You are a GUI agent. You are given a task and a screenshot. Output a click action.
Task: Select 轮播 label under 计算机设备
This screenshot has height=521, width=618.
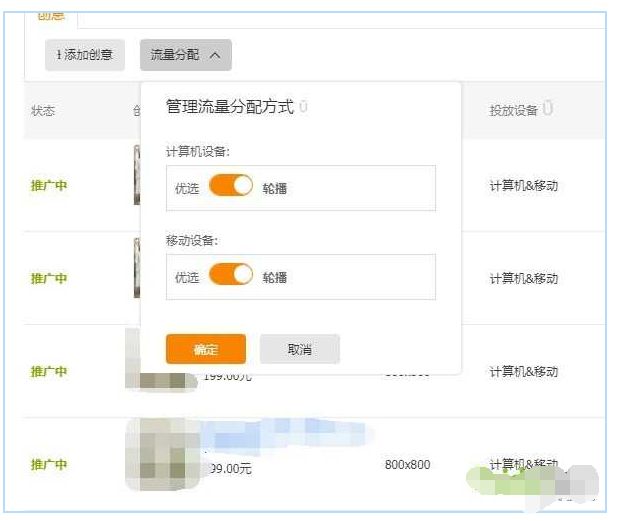pos(275,188)
